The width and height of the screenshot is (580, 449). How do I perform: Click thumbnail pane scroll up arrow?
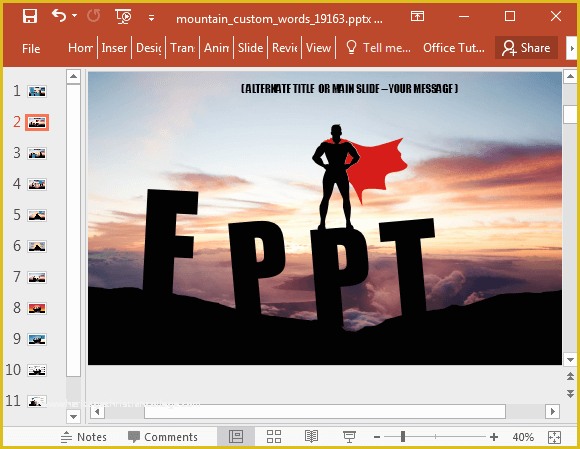pos(74,77)
